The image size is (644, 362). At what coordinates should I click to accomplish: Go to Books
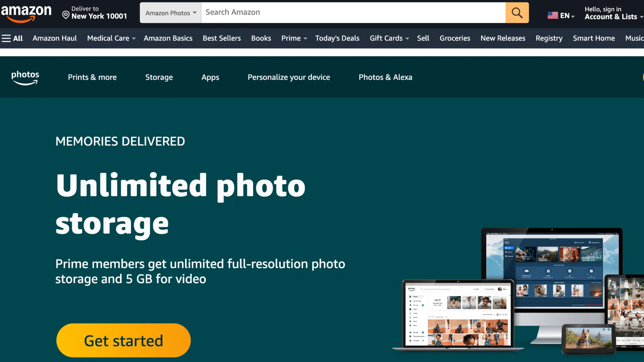tap(261, 38)
